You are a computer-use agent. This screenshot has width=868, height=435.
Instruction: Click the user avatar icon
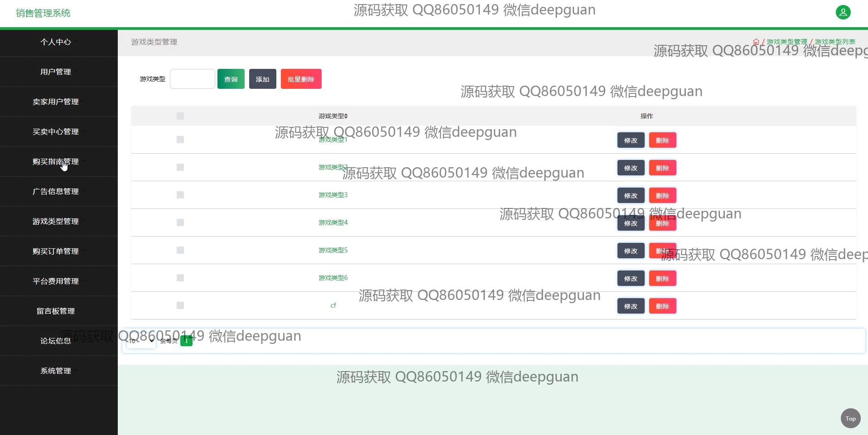pos(843,12)
